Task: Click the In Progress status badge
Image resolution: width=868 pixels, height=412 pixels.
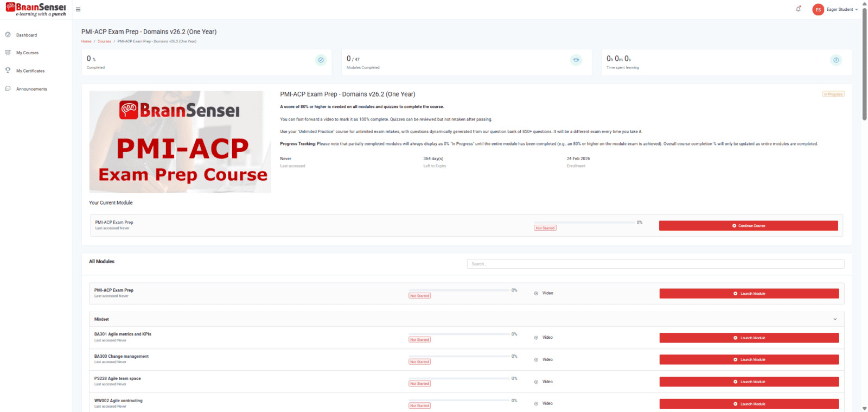Action: (x=833, y=94)
